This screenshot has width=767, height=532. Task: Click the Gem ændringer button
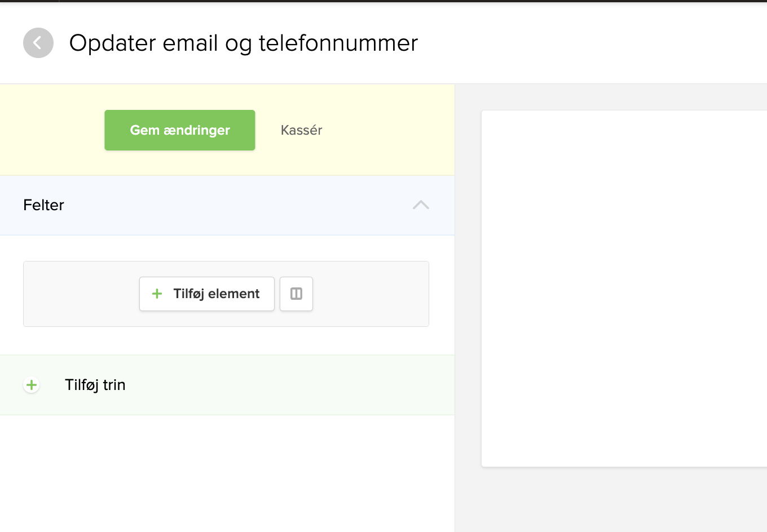click(179, 130)
